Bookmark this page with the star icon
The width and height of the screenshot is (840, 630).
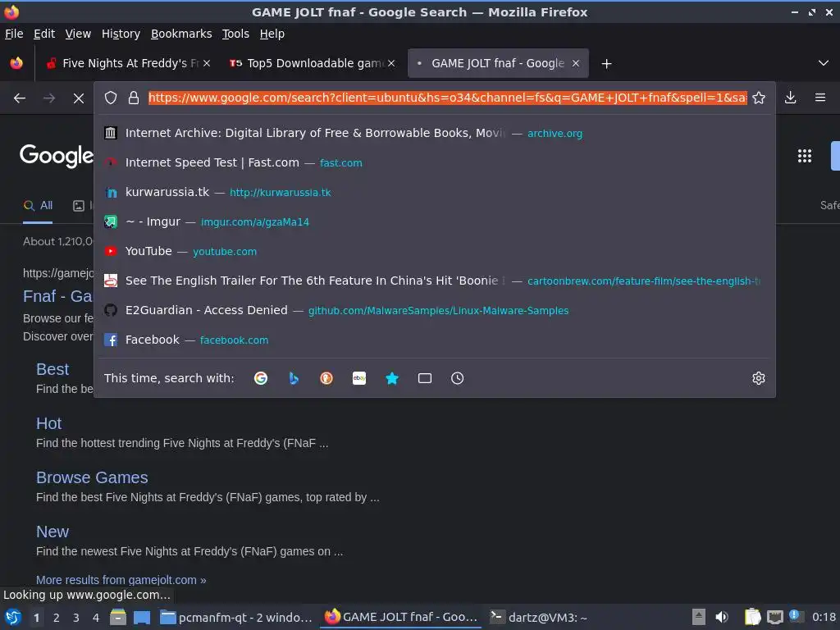point(759,98)
